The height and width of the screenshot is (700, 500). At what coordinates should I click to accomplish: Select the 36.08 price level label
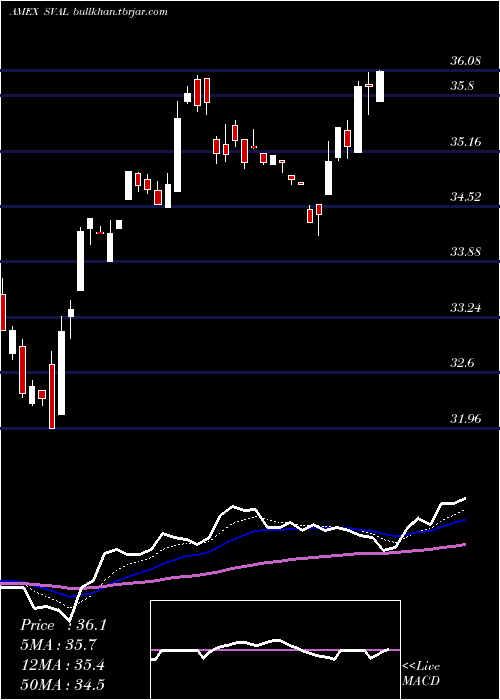tap(466, 61)
